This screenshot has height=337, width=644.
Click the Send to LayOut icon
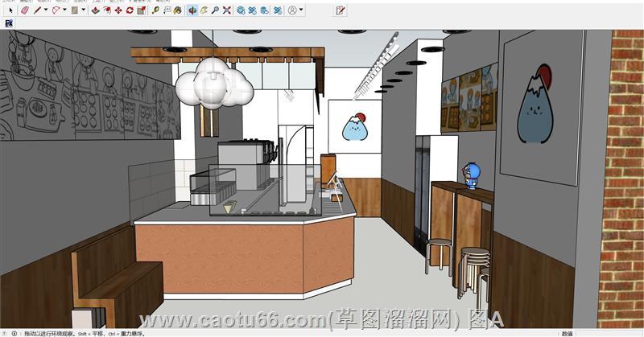coord(265,10)
